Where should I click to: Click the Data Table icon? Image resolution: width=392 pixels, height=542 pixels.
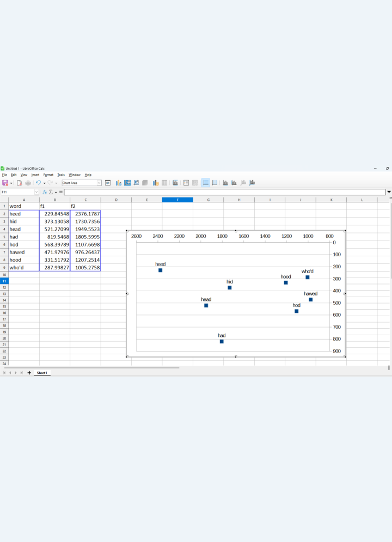[x=164, y=183]
